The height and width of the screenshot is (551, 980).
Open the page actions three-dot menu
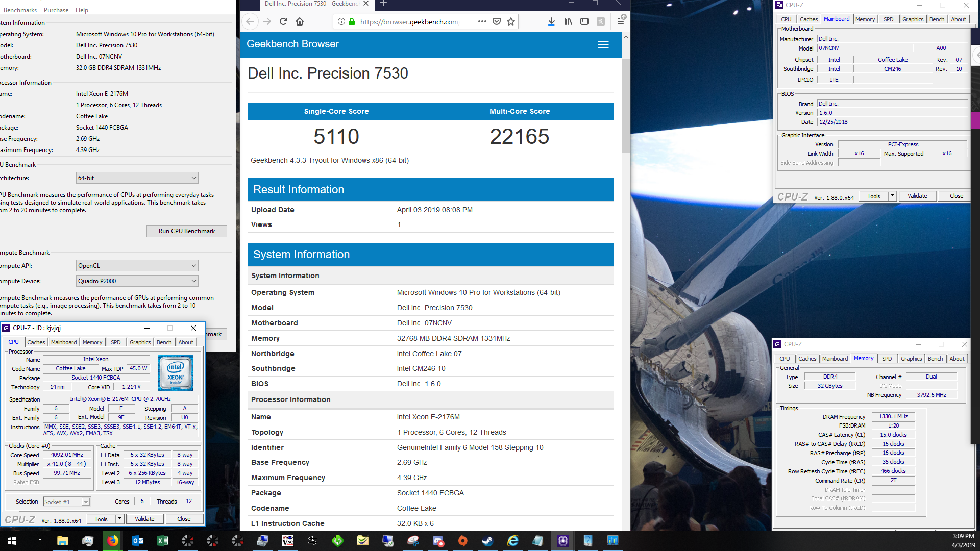(x=482, y=21)
